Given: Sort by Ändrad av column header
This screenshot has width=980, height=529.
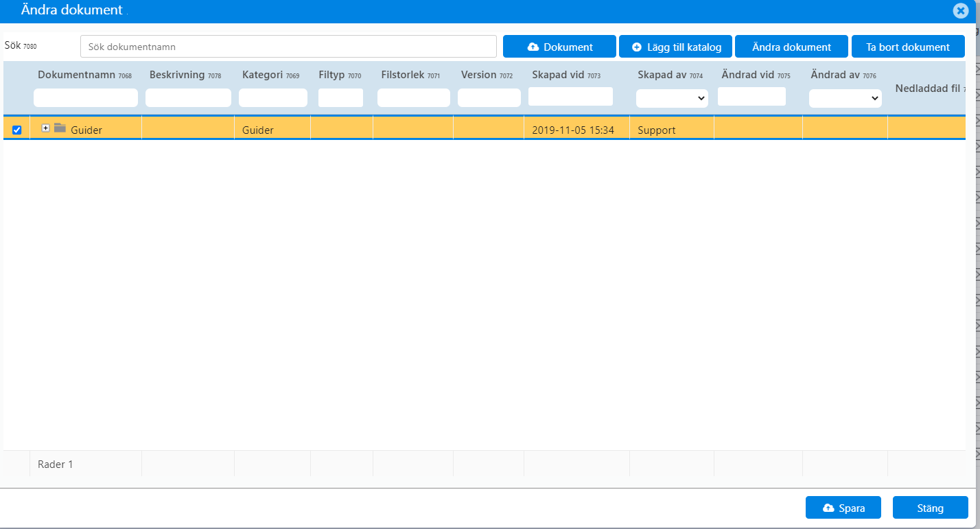Looking at the screenshot, I should (x=835, y=75).
